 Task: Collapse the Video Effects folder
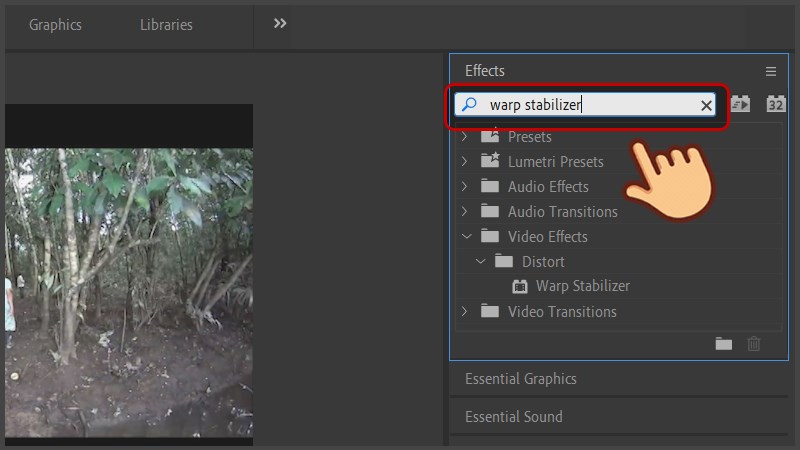point(464,237)
